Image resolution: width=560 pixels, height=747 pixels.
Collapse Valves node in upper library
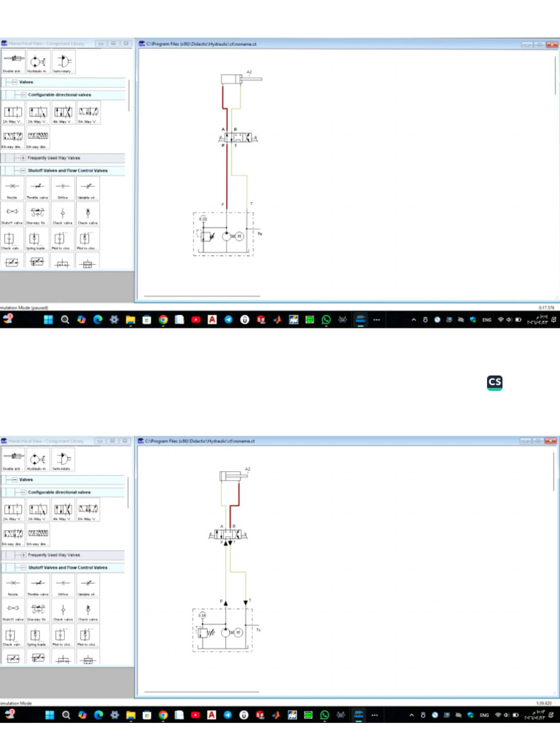click(x=15, y=82)
